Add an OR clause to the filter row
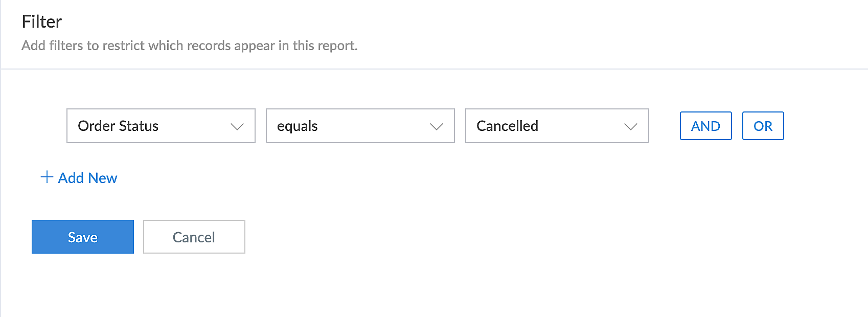This screenshot has height=317, width=868. click(x=763, y=126)
